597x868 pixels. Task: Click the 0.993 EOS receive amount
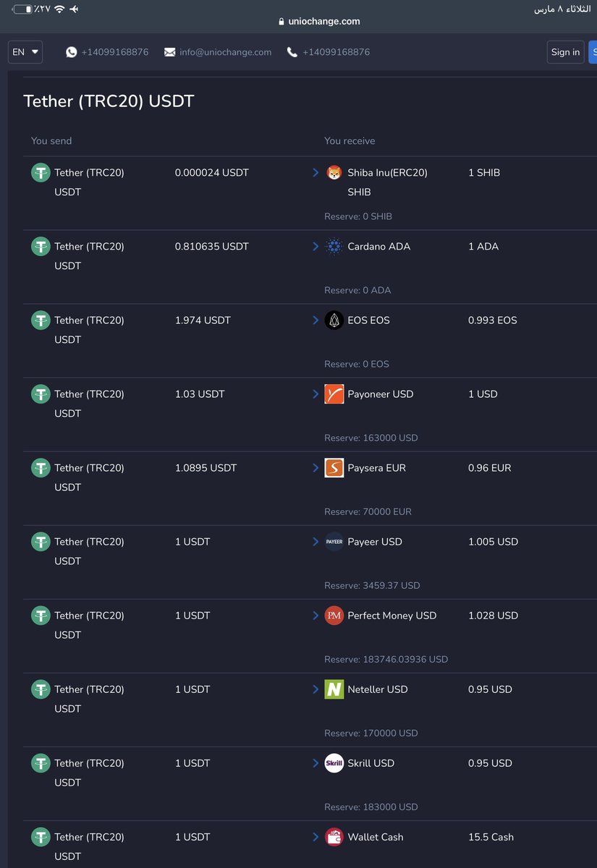[493, 320]
